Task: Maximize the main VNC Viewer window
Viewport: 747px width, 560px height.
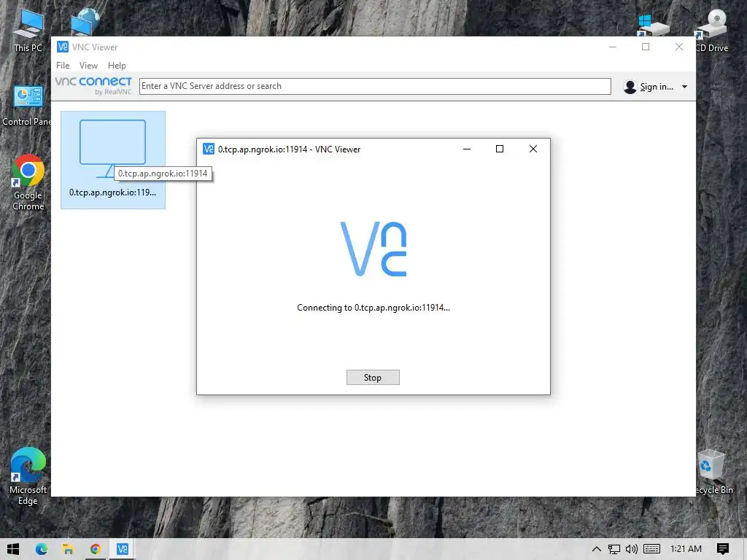Action: (x=646, y=47)
